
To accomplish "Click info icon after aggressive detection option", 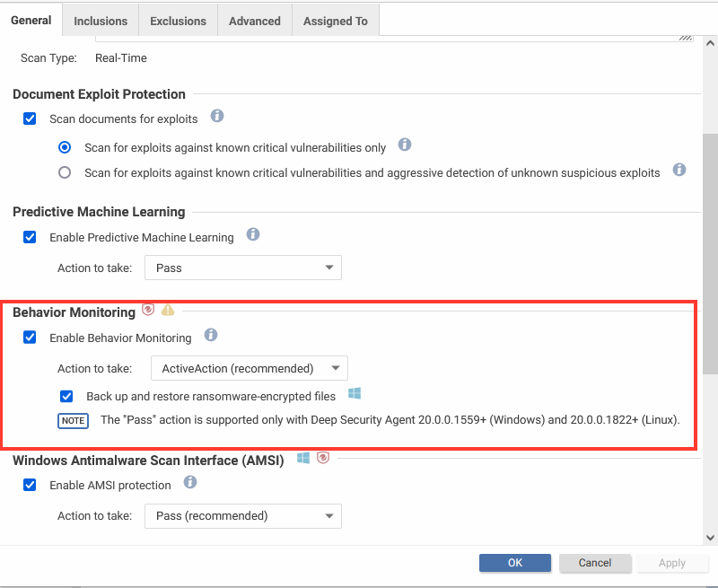I will (679, 170).
